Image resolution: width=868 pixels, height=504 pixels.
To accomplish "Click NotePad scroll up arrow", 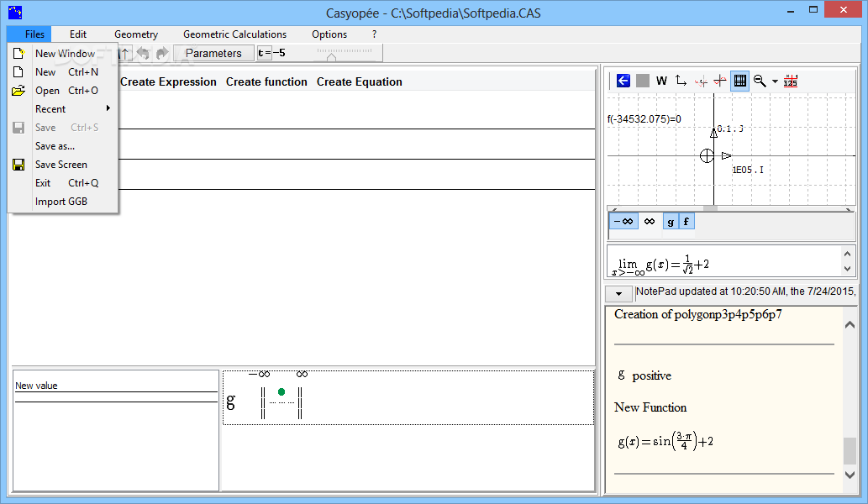I will coord(850,325).
